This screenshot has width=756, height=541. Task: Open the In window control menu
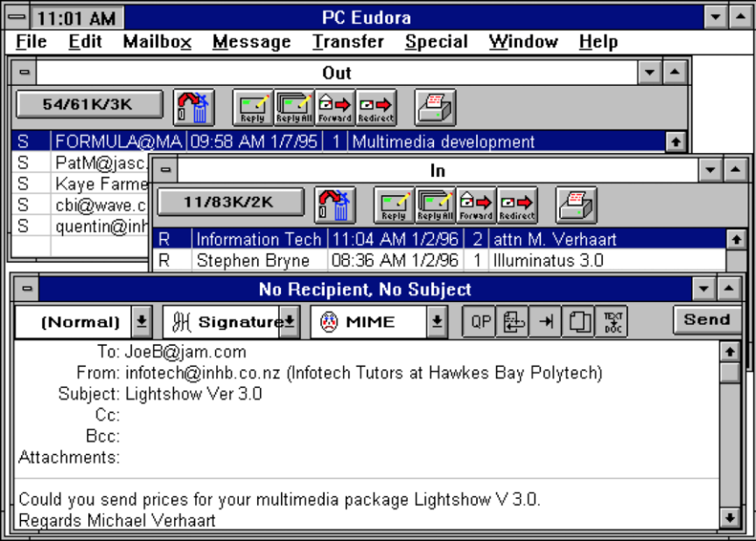pyautogui.click(x=165, y=170)
